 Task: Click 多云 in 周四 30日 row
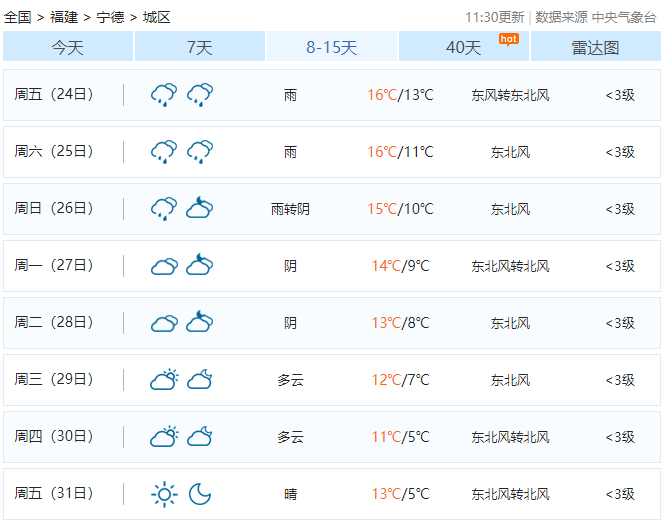coord(291,437)
